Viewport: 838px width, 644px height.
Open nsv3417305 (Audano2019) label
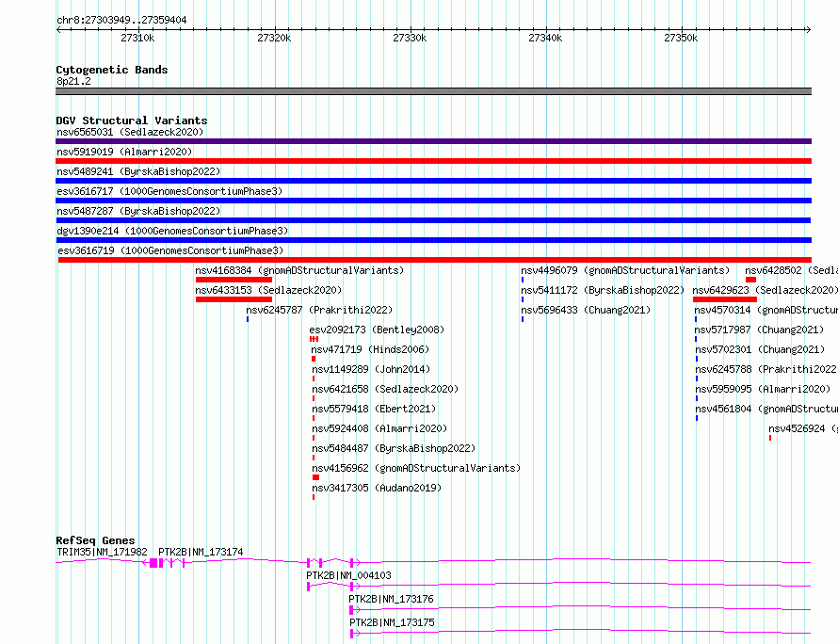377,488
